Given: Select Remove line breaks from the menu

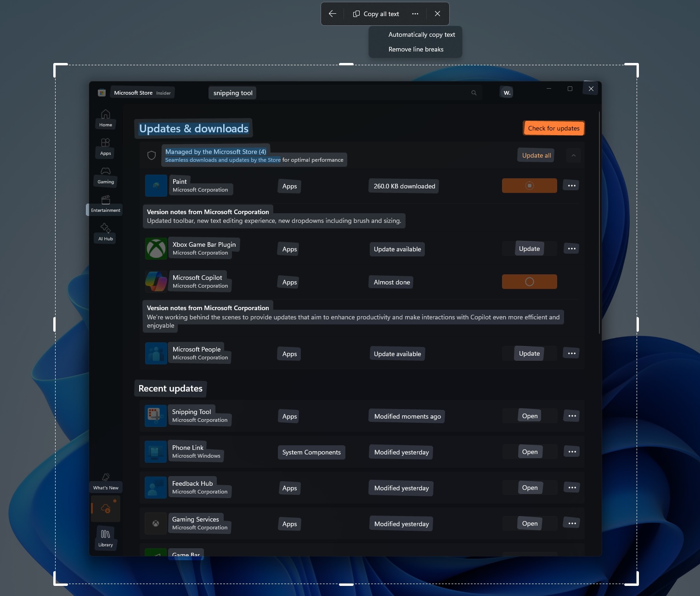Looking at the screenshot, I should [x=416, y=49].
